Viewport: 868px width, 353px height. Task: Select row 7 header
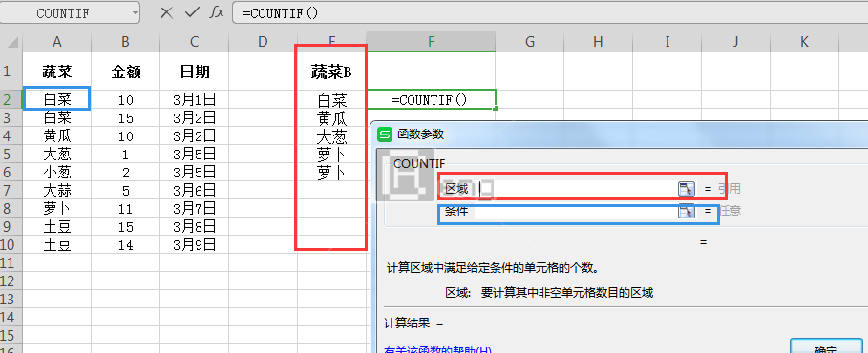11,190
